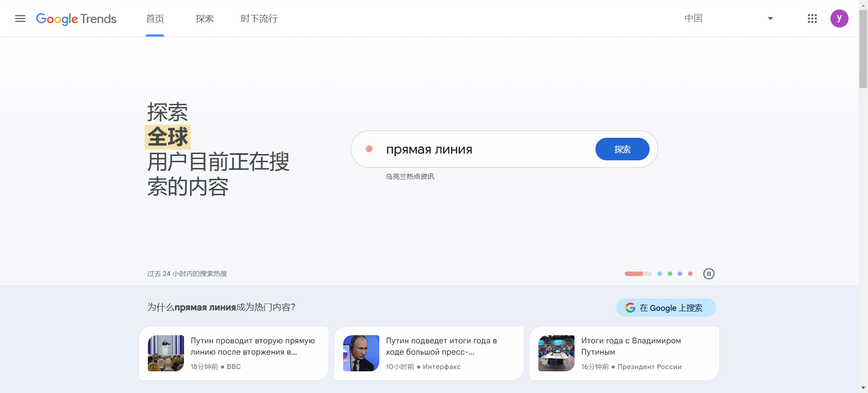
Task: Click the Google Trends logo
Action: coord(76,19)
